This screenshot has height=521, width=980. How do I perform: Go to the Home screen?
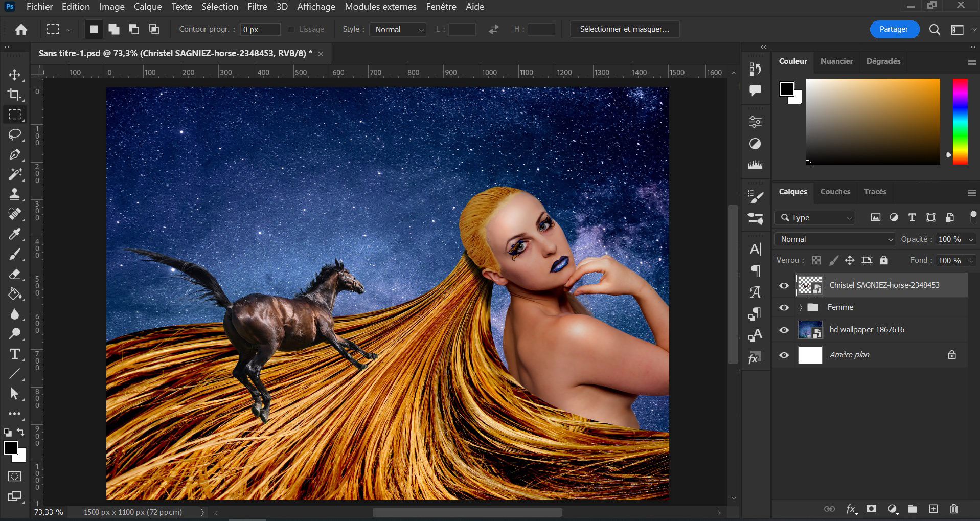point(21,30)
